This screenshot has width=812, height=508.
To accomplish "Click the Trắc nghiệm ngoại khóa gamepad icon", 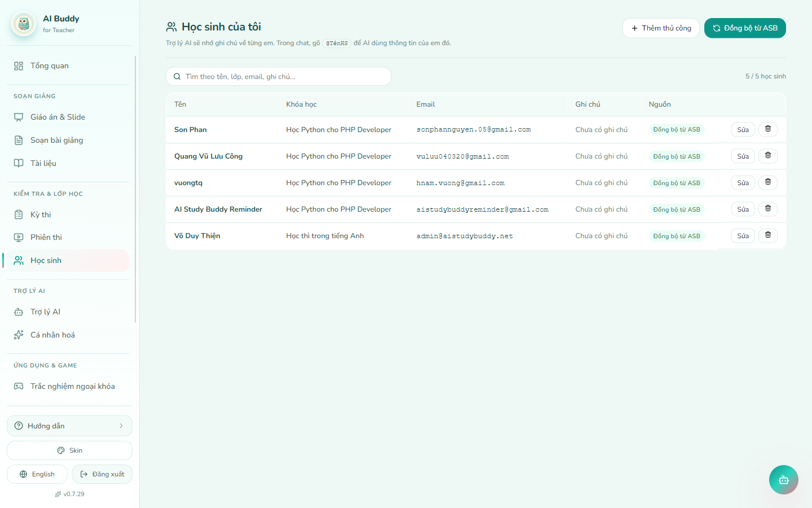I will pos(19,387).
